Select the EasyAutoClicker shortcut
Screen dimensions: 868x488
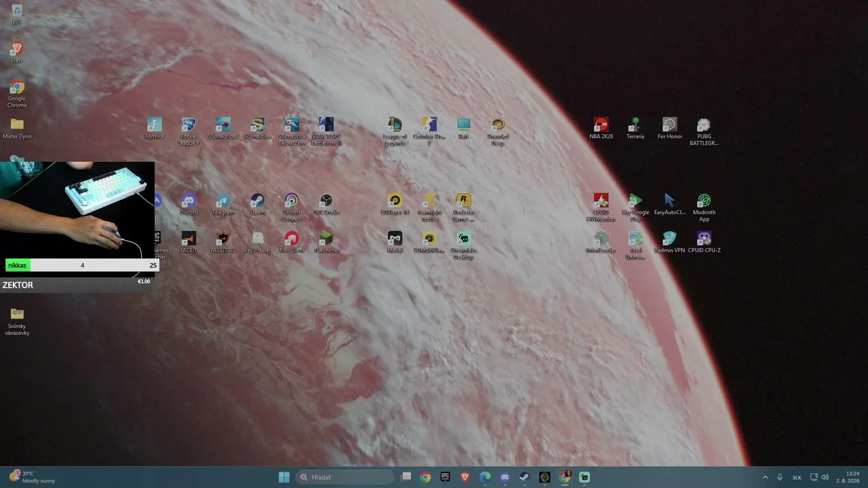670,204
